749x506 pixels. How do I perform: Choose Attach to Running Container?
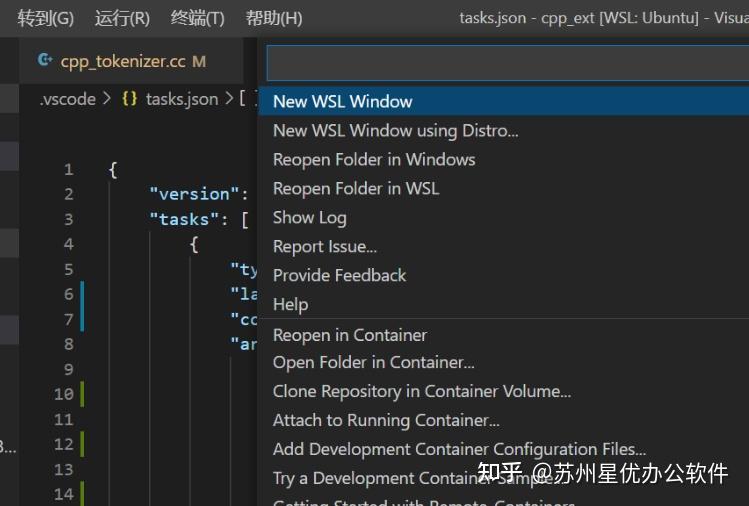(386, 420)
